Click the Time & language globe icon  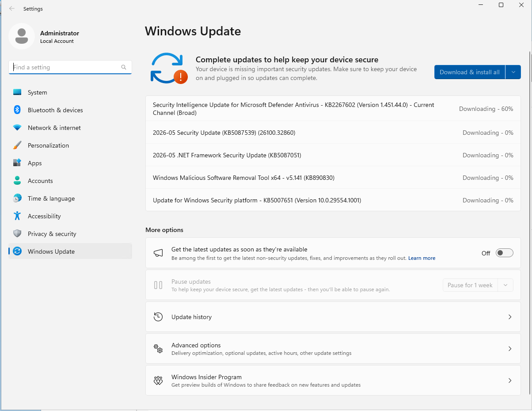pos(17,198)
